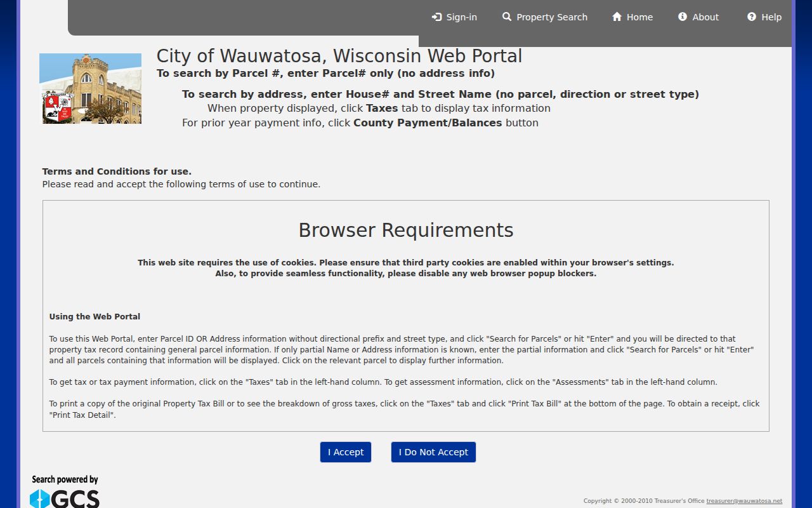Click the 'Search powered by' text
The width and height of the screenshot is (812, 508).
coord(65,479)
